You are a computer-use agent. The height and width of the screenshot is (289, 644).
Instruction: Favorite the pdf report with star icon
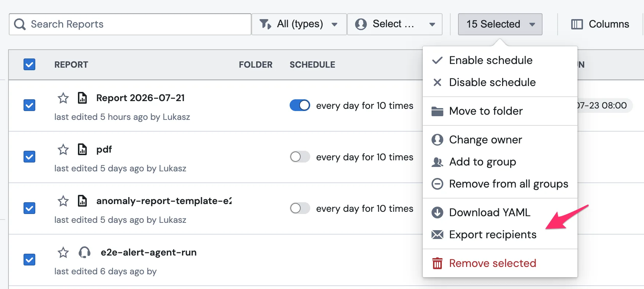(63, 150)
